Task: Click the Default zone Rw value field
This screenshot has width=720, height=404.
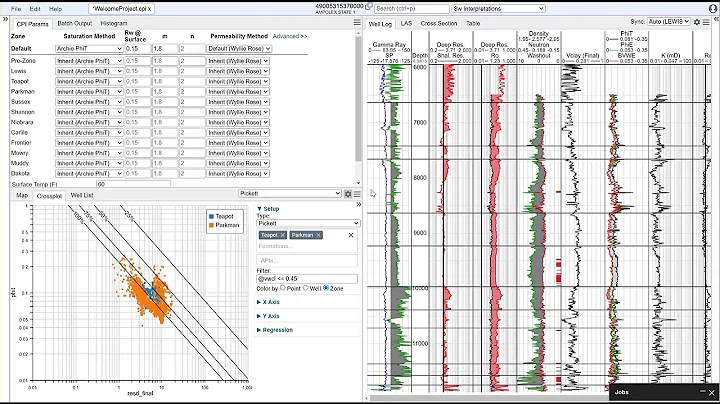Action: [x=137, y=49]
